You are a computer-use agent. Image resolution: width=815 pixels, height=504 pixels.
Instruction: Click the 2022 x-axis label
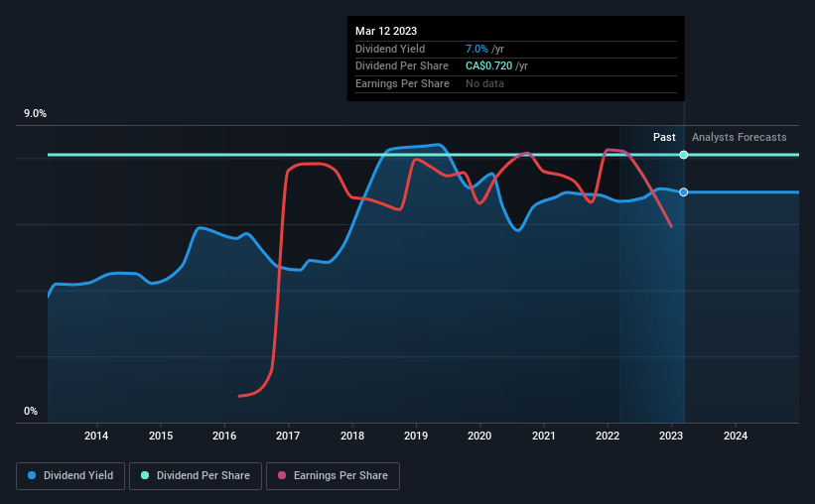(608, 436)
